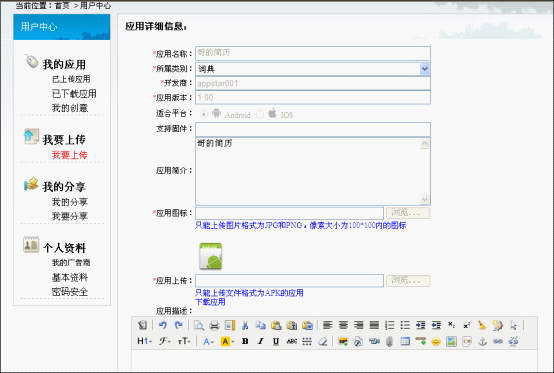The height and width of the screenshot is (373, 554).
Task: Click the broom clean HTML icon
Action: pyautogui.click(x=482, y=325)
